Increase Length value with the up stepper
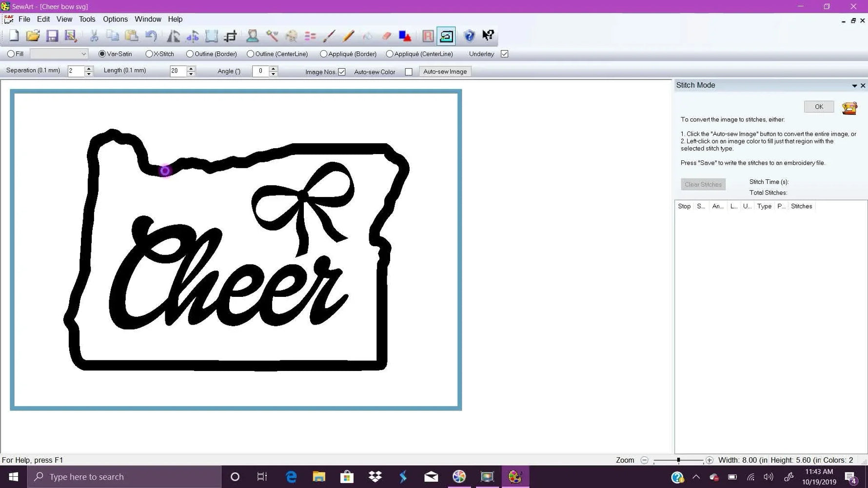Screen dimensions: 868x488 (x=190, y=68)
